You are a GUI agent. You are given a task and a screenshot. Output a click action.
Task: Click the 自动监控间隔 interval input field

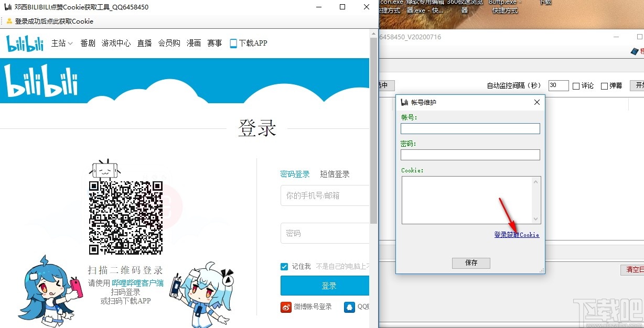[558, 85]
